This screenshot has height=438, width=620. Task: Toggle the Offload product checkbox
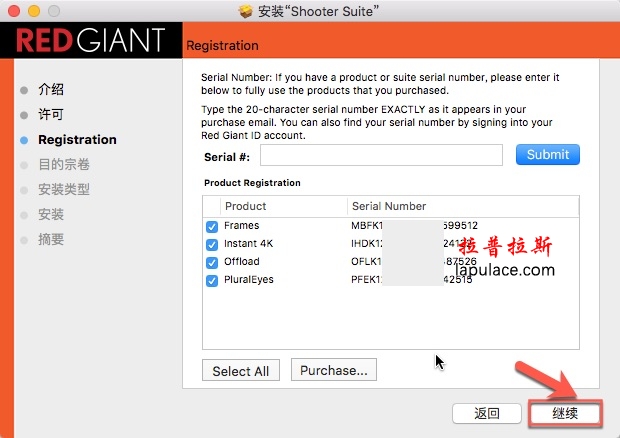pos(212,262)
